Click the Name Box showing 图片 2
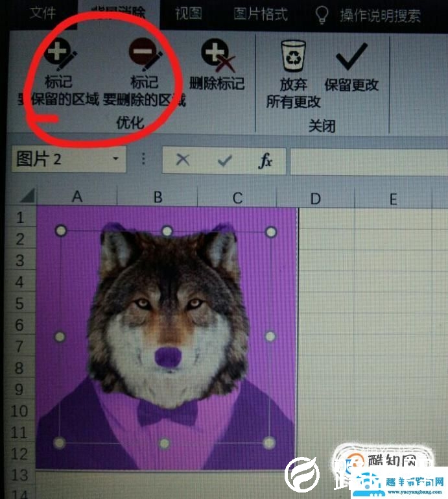This screenshot has width=448, height=499. (x=69, y=159)
